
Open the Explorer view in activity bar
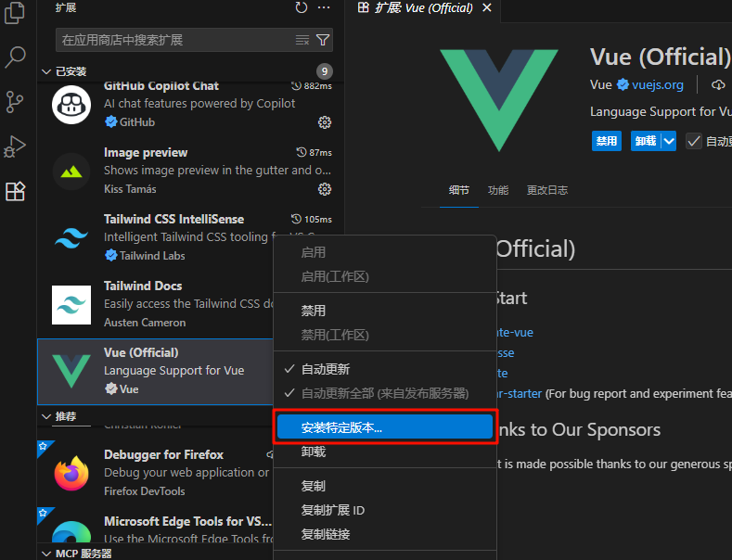point(15,13)
